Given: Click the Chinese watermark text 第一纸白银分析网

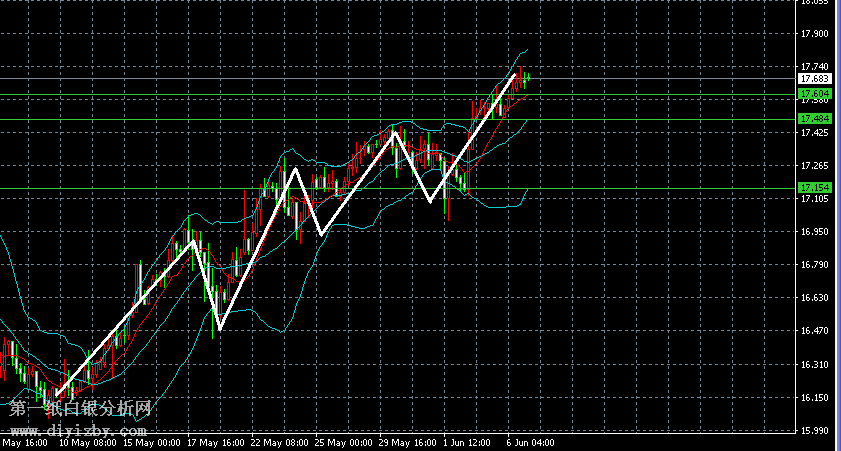Looking at the screenshot, I should click(81, 409).
